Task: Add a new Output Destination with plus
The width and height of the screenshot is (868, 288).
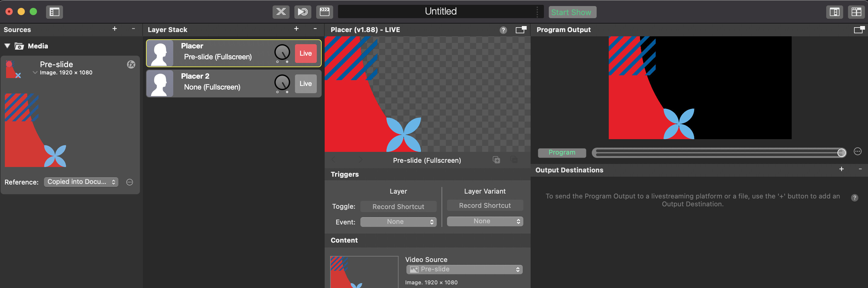Action: point(841,169)
